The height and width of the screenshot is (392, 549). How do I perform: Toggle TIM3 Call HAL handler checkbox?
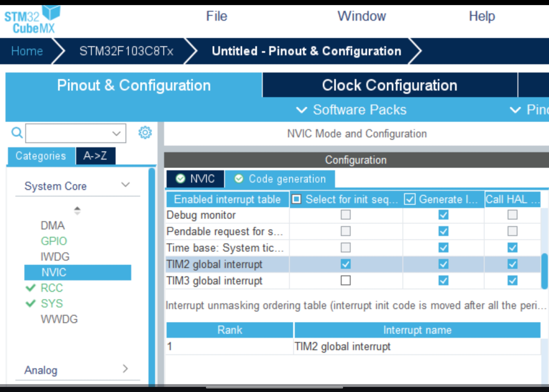pos(513,280)
